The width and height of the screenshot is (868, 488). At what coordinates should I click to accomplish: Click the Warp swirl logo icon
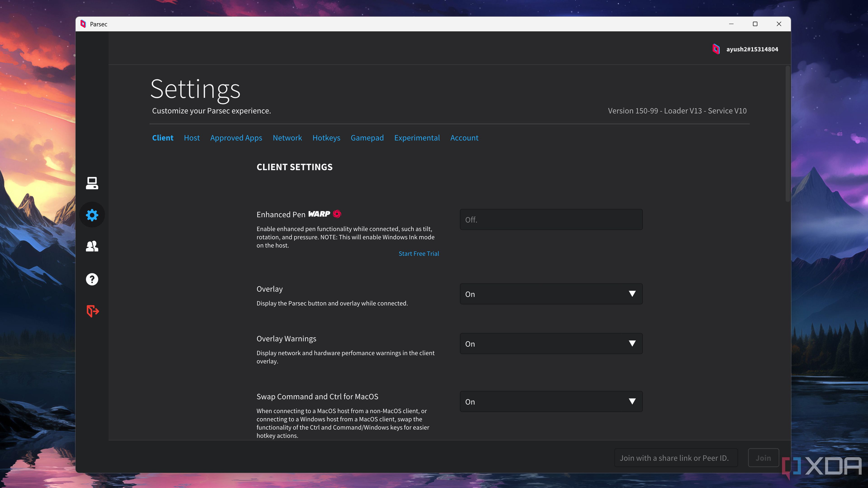pos(337,214)
